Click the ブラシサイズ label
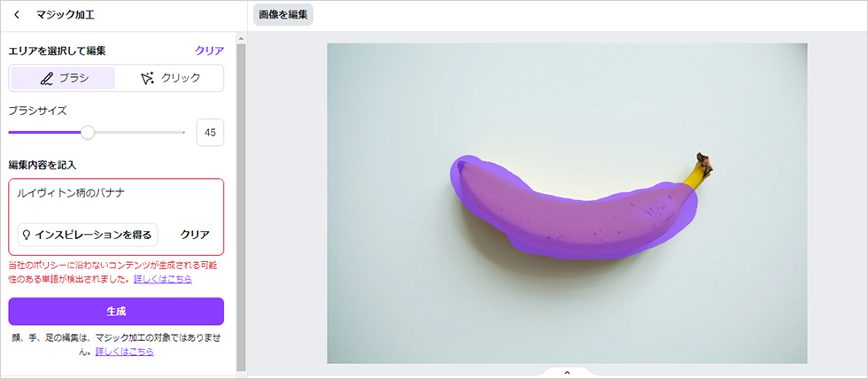868x379 pixels. point(37,111)
